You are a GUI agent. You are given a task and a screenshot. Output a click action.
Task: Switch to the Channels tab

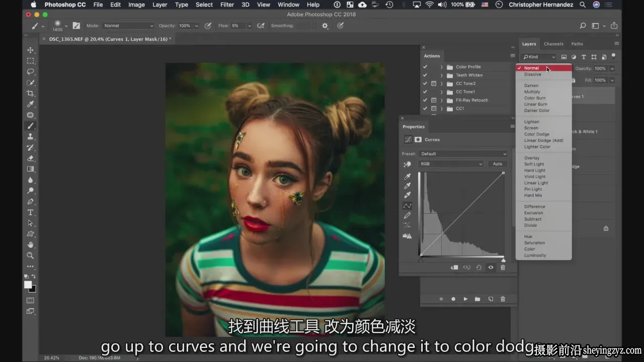(x=553, y=44)
